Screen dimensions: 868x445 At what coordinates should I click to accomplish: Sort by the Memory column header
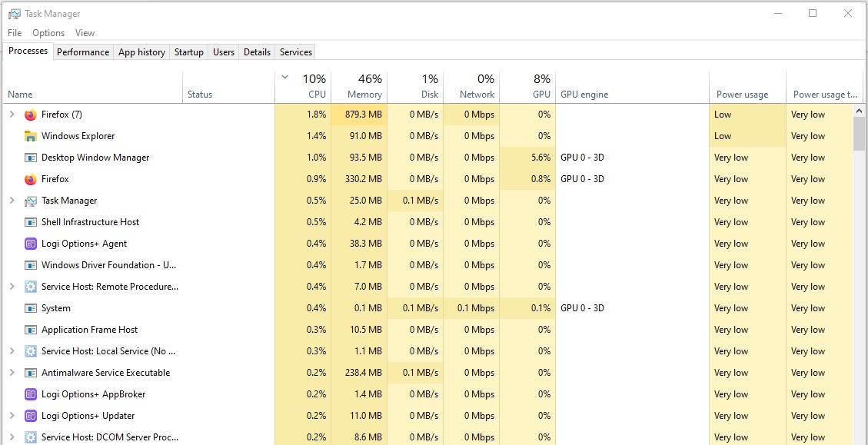[359, 88]
